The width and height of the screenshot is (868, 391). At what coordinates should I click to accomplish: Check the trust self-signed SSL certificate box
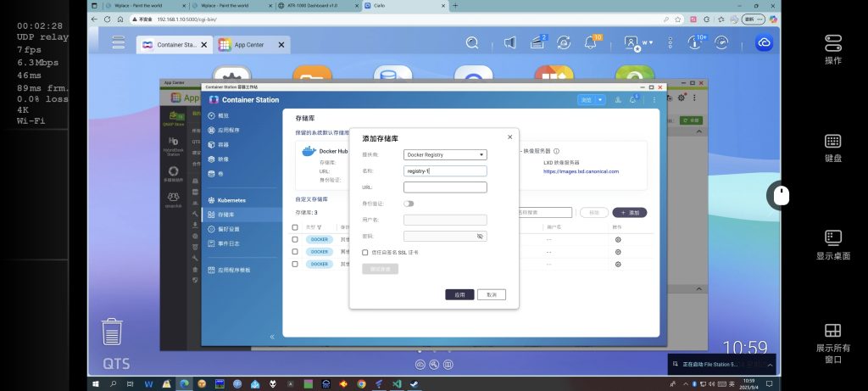pyautogui.click(x=364, y=253)
